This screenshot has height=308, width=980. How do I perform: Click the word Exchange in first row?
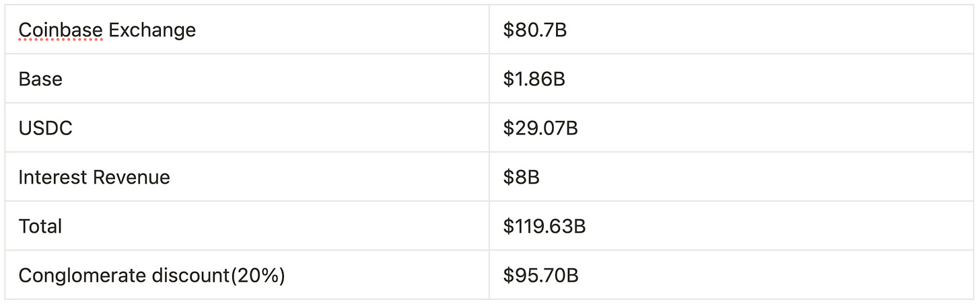[152, 30]
